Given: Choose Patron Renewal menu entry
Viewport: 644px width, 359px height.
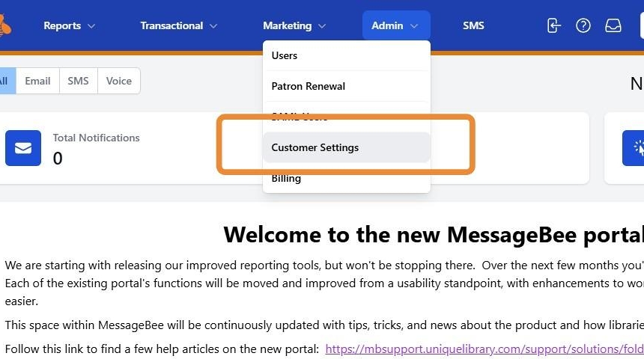Looking at the screenshot, I should click(x=309, y=86).
